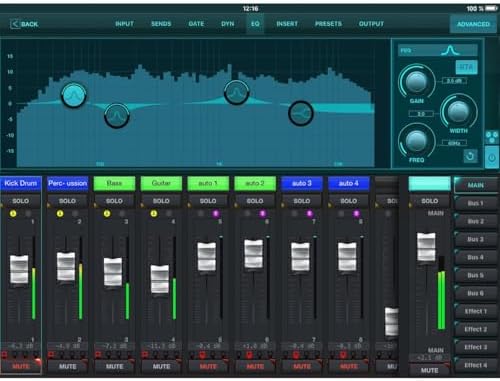Go back using the BACK arrow button
500x381 pixels.
point(24,24)
